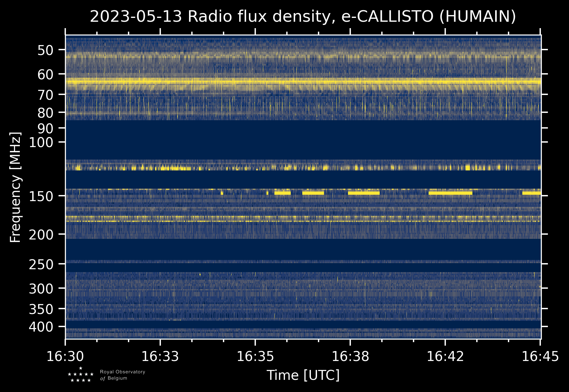Image resolution: width=569 pixels, height=392 pixels.
Task: Click the plot title text
Action: [x=303, y=17]
